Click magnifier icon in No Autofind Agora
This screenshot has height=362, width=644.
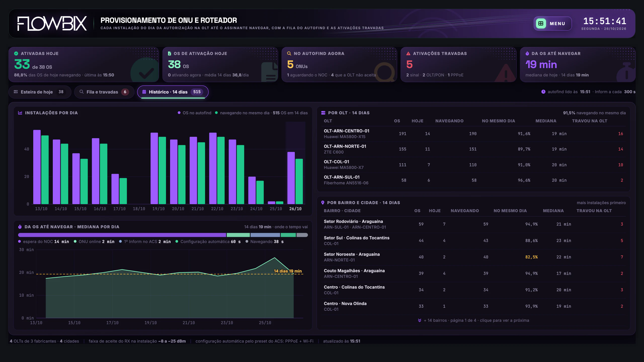(289, 54)
